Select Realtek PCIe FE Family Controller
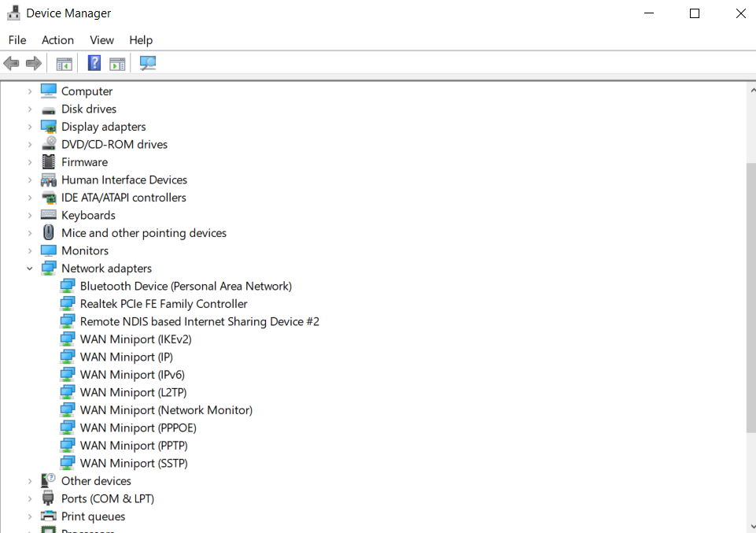This screenshot has height=533, width=756. pos(164,304)
